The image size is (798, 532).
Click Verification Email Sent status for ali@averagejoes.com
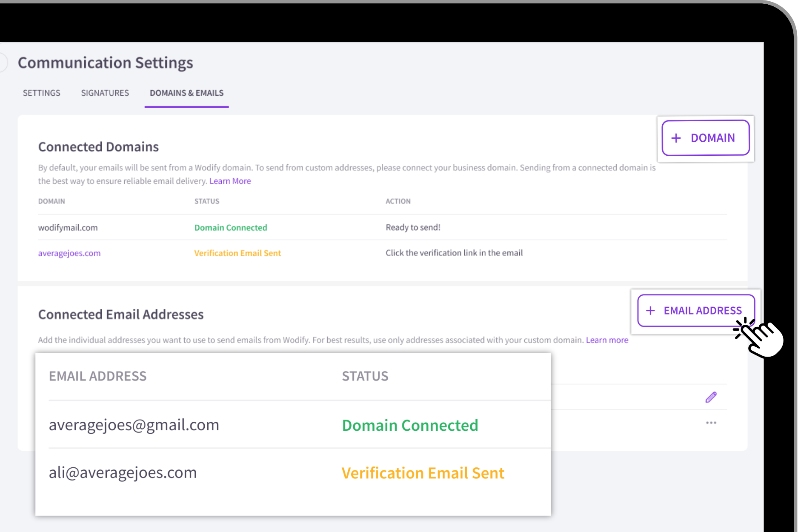(x=423, y=473)
